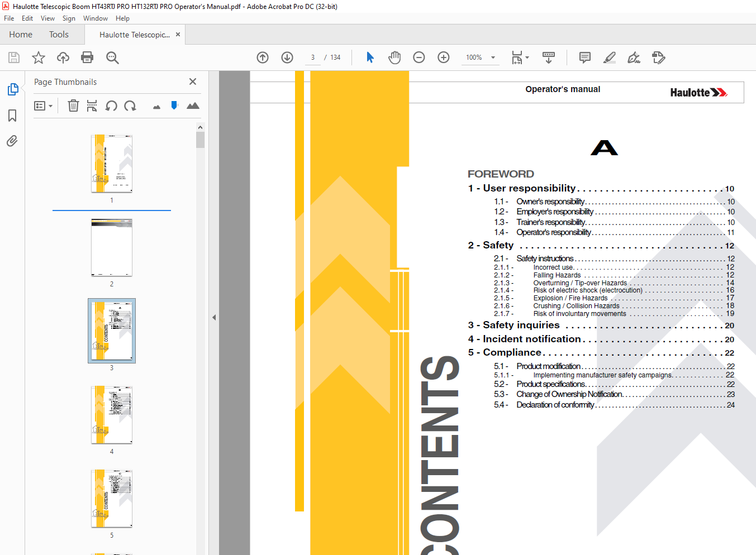Open the View menu
756x555 pixels.
click(47, 18)
